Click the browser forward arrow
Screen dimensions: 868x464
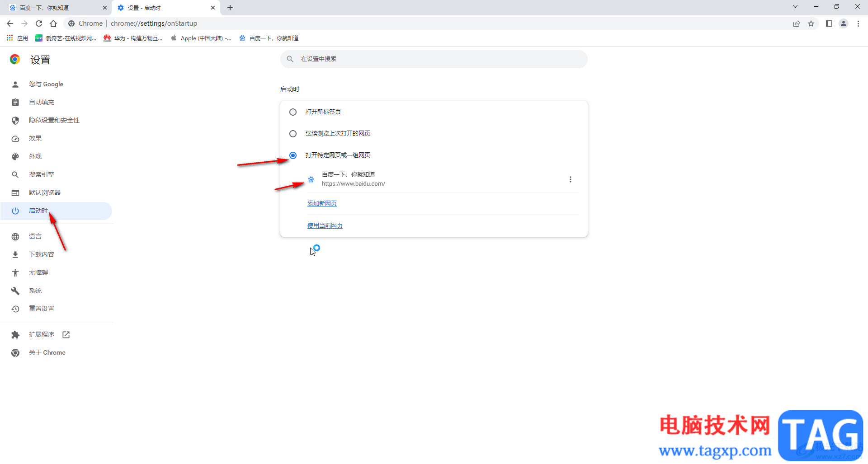pos(24,23)
